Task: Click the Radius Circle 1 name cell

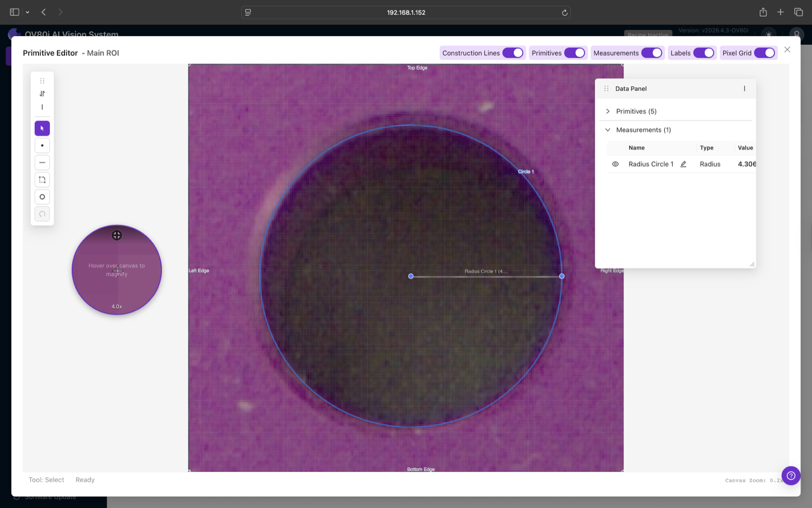Action: pyautogui.click(x=651, y=164)
